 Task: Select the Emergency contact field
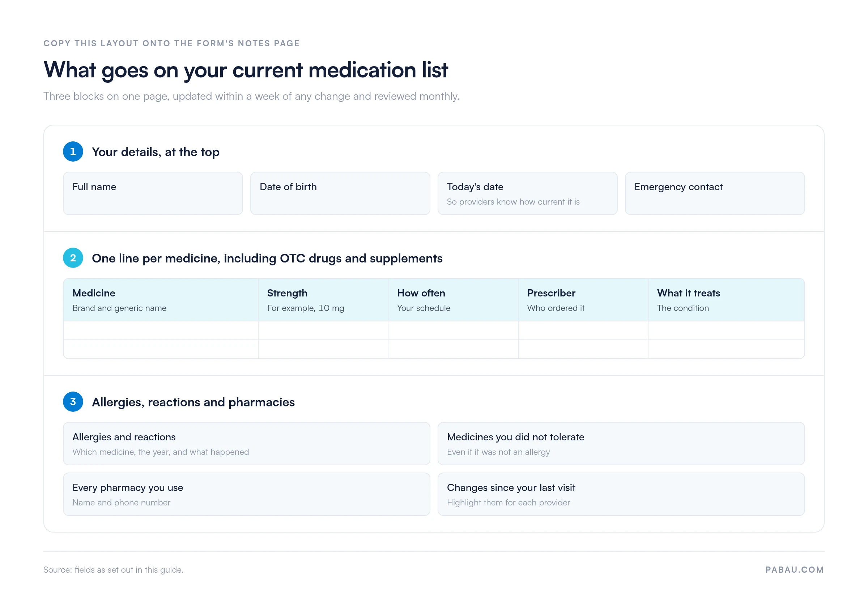click(715, 193)
